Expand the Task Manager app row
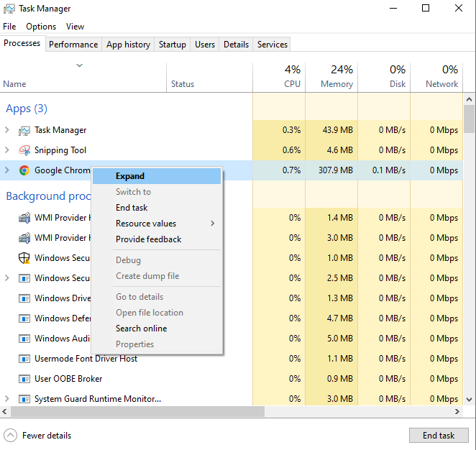The height and width of the screenshot is (450, 476). tap(7, 130)
